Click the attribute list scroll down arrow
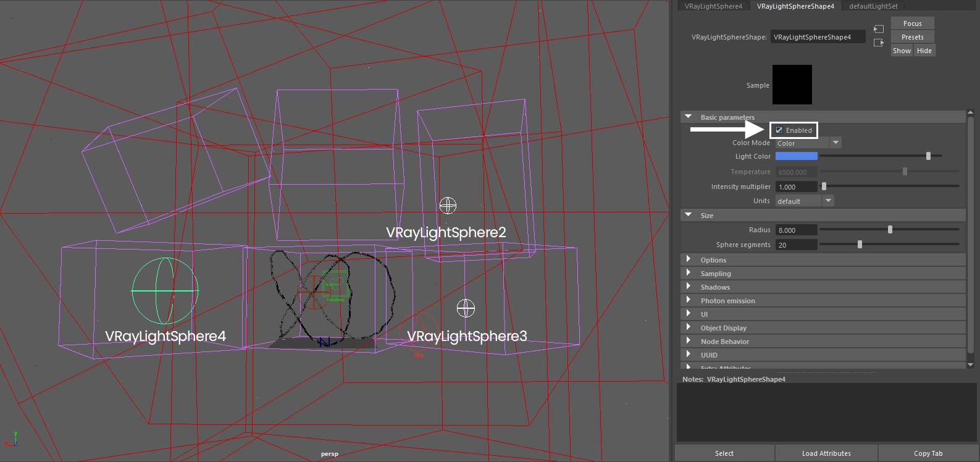980x462 pixels. coord(970,365)
